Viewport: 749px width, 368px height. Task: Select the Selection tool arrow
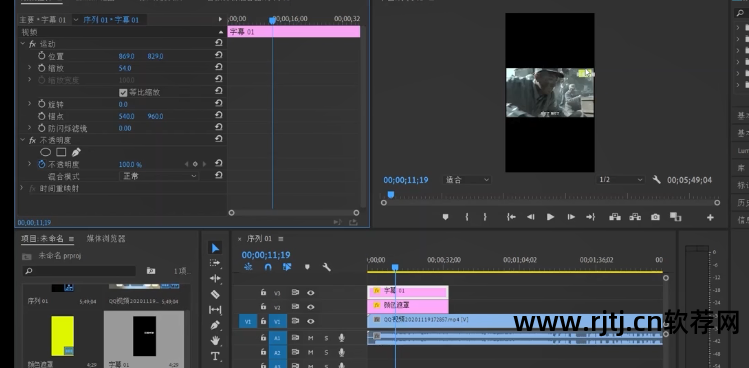click(x=215, y=248)
